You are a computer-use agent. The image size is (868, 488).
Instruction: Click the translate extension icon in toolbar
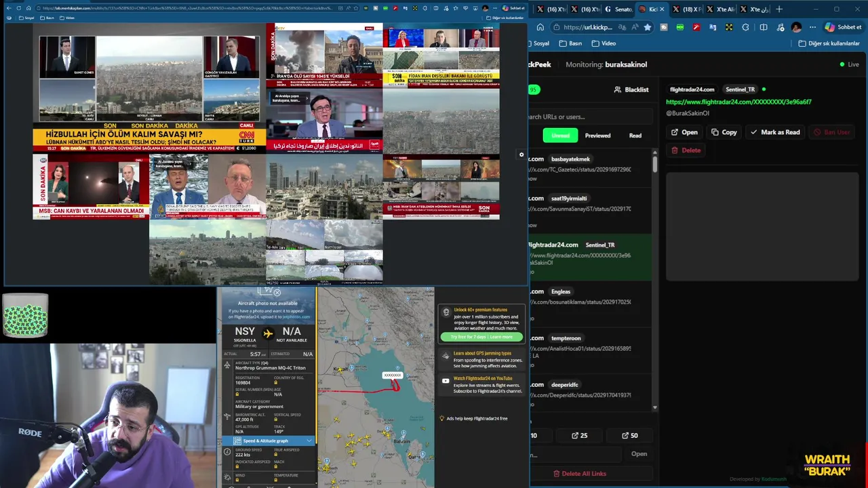point(713,27)
